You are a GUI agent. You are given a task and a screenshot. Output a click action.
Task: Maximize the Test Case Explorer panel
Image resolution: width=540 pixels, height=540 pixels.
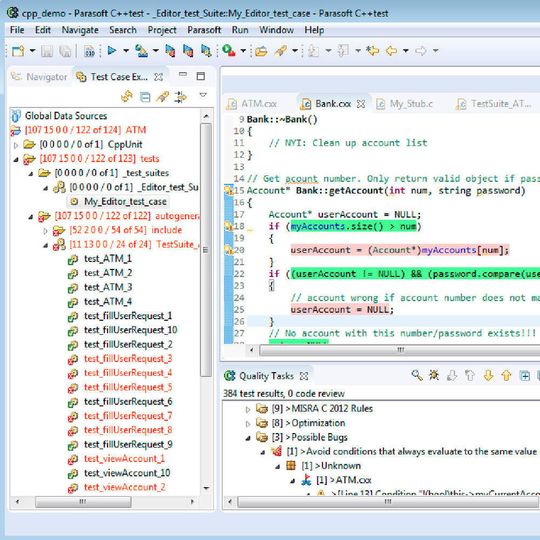click(201, 76)
